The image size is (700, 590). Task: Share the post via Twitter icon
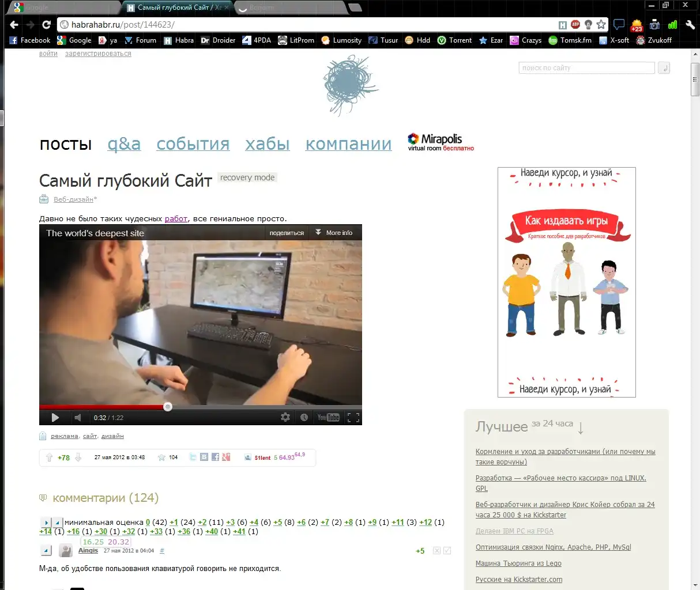point(193,457)
